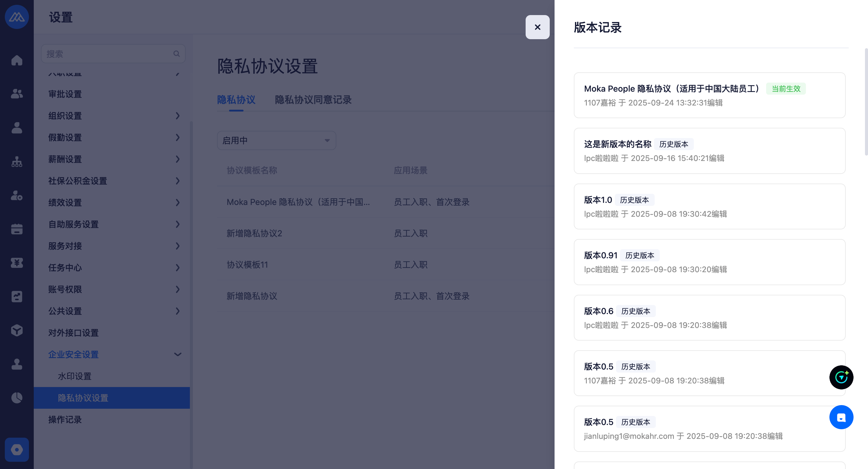Image resolution: width=868 pixels, height=469 pixels.
Task: Expand 社保公积金设置 menu chevron
Action: (x=178, y=181)
